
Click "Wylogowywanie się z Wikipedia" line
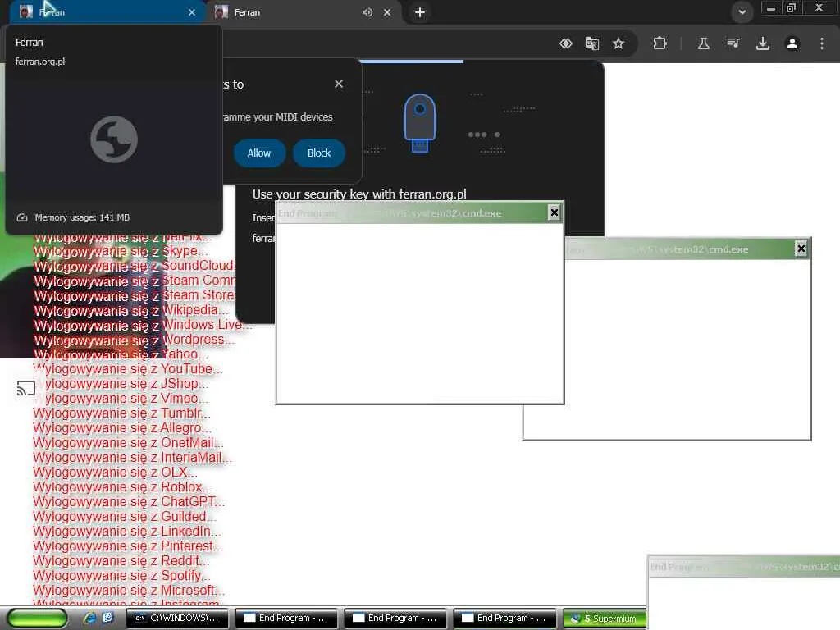click(130, 310)
